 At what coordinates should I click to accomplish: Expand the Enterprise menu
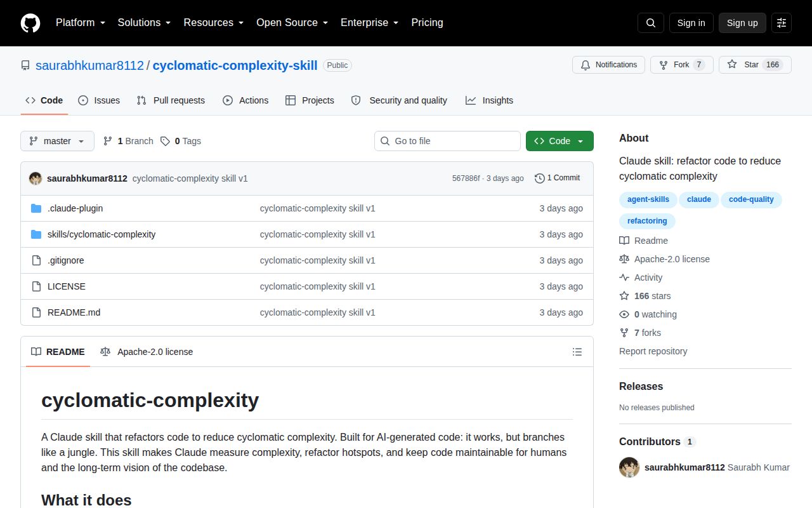click(370, 23)
